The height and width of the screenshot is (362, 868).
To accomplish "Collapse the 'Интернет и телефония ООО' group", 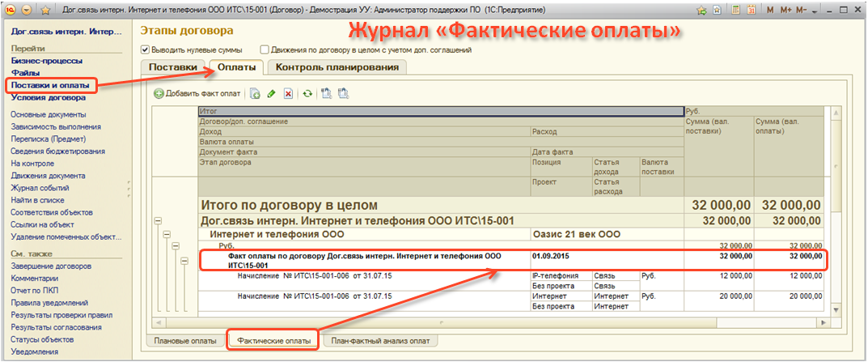I will (168, 234).
